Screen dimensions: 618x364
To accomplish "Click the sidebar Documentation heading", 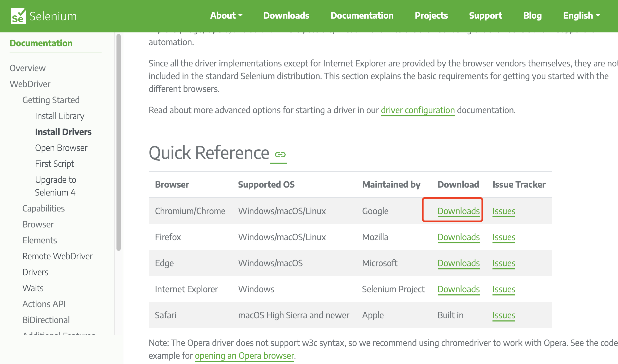I will click(41, 43).
